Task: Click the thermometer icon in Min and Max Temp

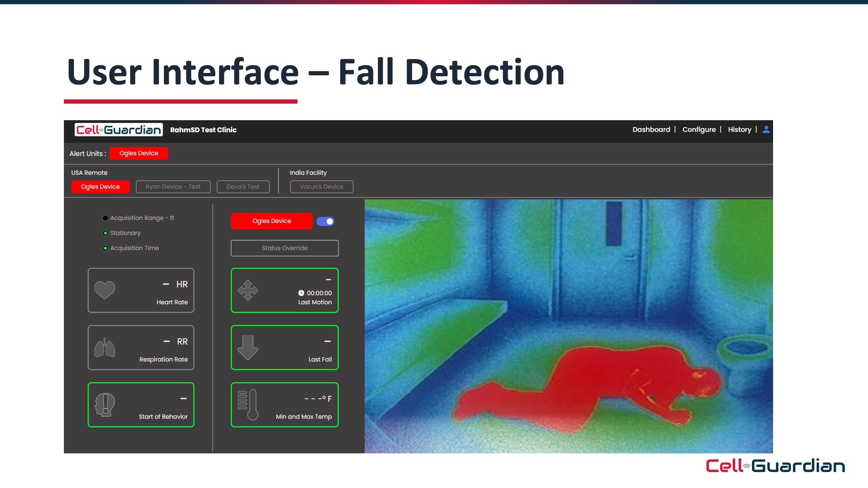Action: (248, 405)
